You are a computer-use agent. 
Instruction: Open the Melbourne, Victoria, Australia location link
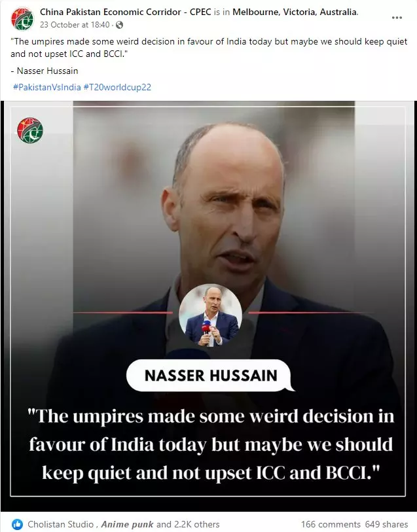tap(295, 12)
